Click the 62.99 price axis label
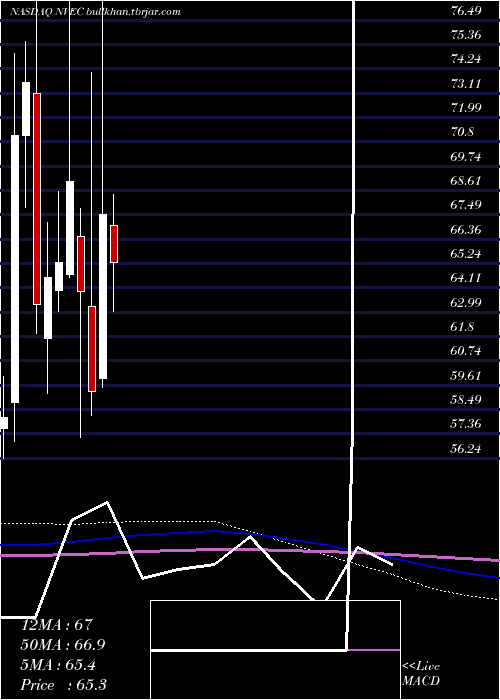The image size is (500, 700). [466, 302]
